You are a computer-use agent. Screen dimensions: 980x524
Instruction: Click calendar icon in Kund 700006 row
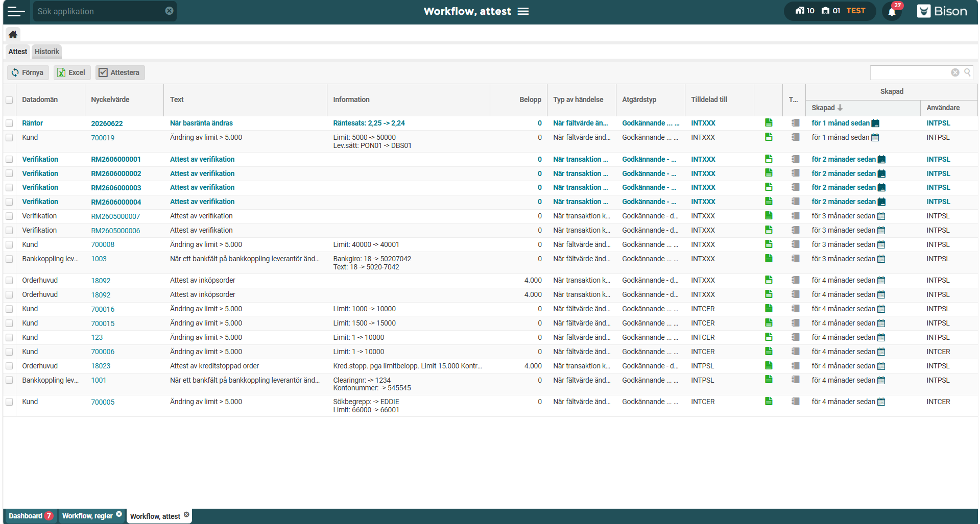(x=881, y=352)
